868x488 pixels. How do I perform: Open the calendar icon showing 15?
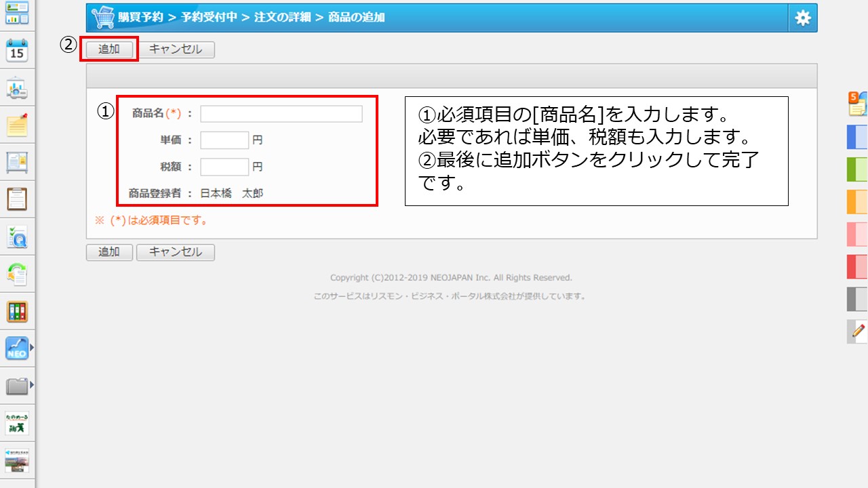pyautogui.click(x=17, y=50)
